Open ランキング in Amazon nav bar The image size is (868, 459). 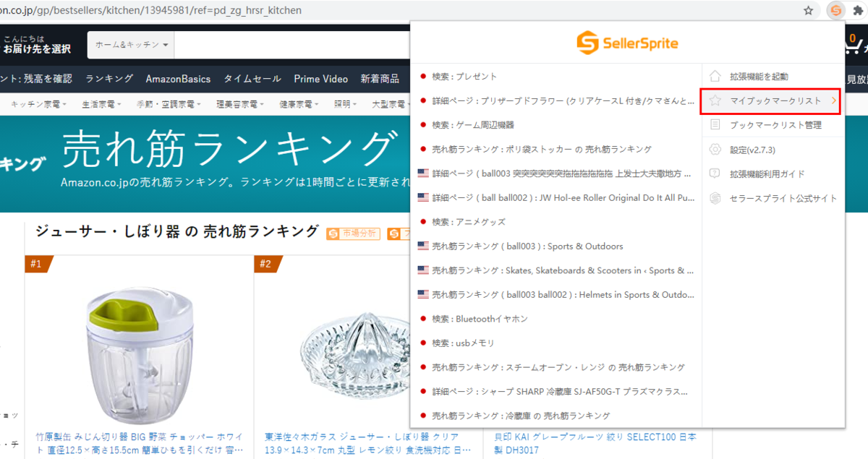[109, 79]
